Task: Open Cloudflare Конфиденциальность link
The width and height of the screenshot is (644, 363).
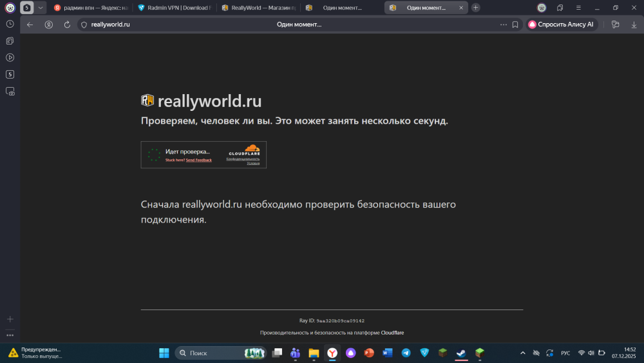Action: 243,159
